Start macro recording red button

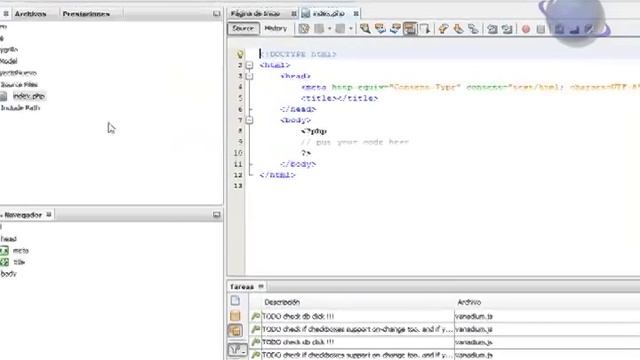526,29
